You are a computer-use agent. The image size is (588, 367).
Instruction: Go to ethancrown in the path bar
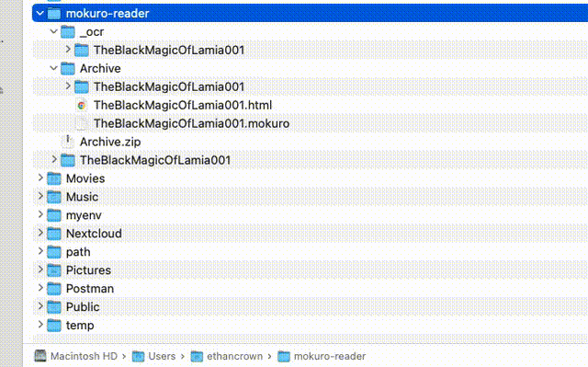pyautogui.click(x=234, y=356)
